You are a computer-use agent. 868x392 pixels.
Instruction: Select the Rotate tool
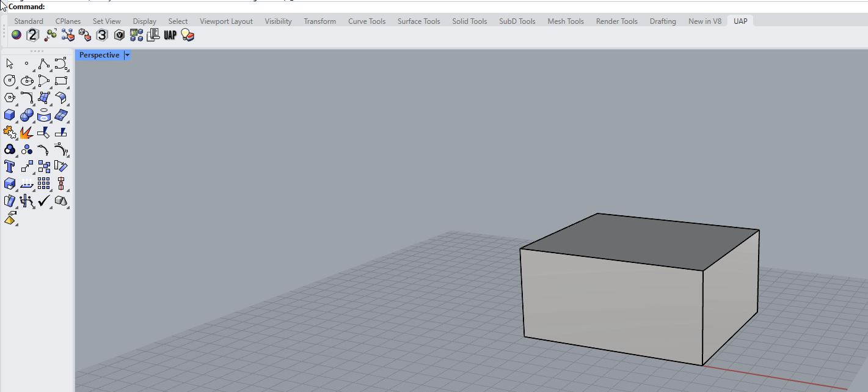(61, 166)
